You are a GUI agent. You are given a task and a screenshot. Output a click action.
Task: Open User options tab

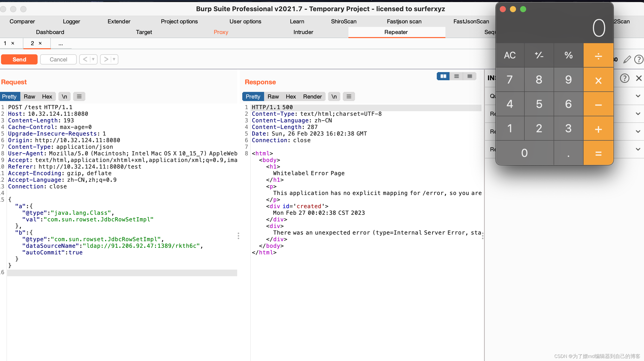[x=245, y=21]
